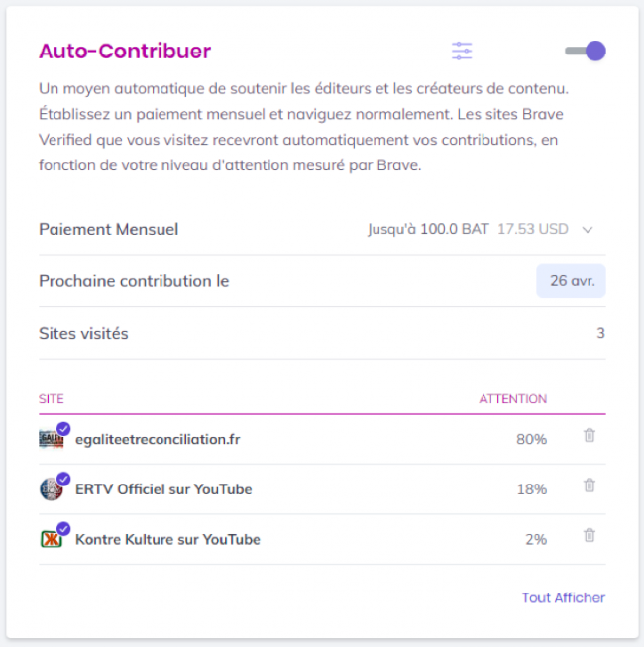Click Tout Afficher to show all sites
The width and height of the screenshot is (644, 647).
point(563,597)
